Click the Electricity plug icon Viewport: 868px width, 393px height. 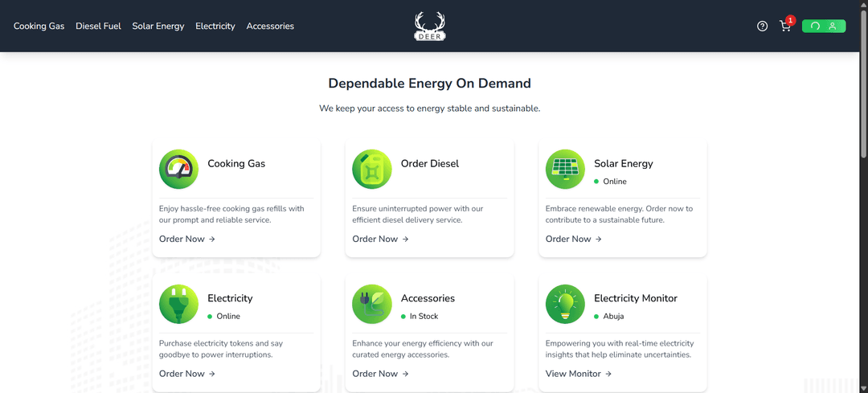tap(178, 304)
